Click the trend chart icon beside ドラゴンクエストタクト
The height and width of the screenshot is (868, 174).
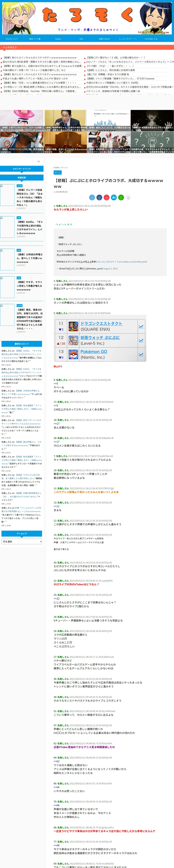point(141,326)
